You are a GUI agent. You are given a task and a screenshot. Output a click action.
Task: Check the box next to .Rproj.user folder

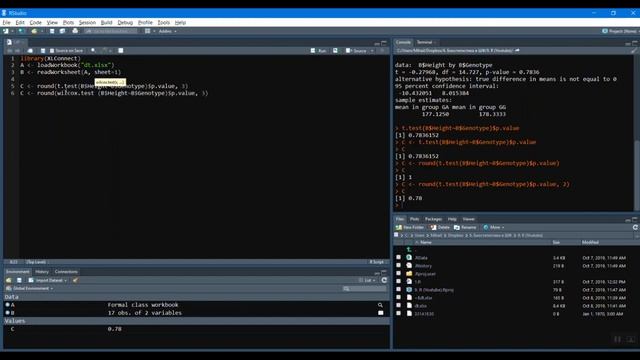pos(398,273)
